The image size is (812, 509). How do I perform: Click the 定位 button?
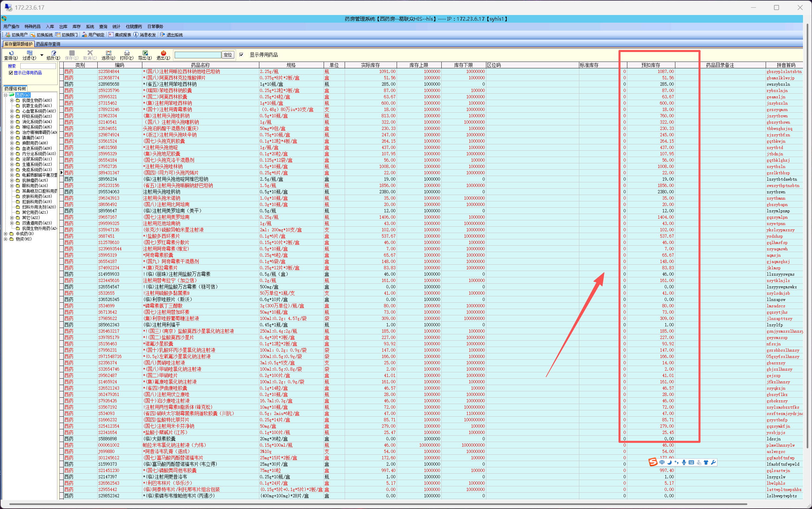pos(228,55)
